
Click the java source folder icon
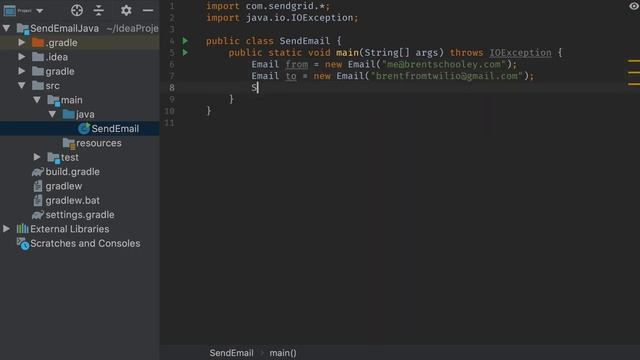[x=69, y=114]
